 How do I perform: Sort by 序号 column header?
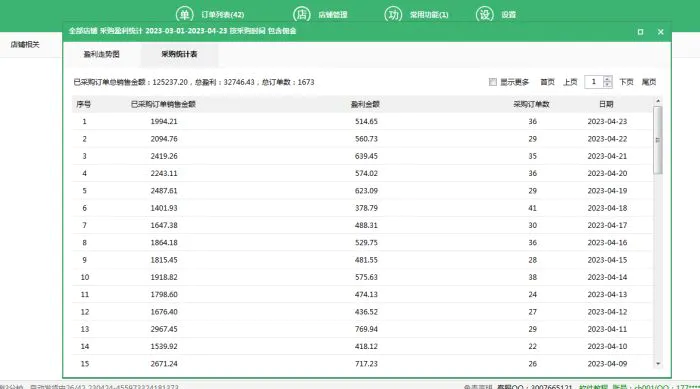click(83, 104)
